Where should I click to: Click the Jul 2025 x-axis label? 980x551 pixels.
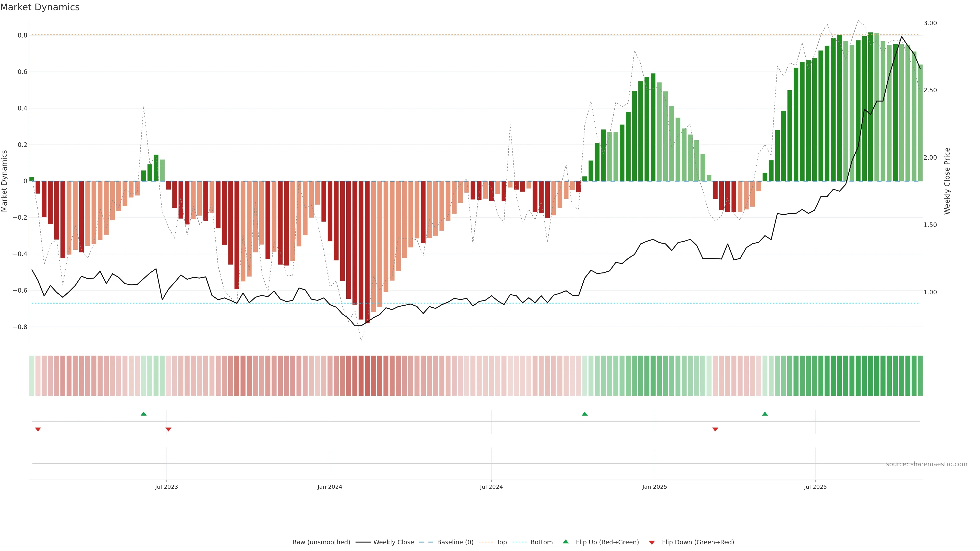tap(815, 487)
